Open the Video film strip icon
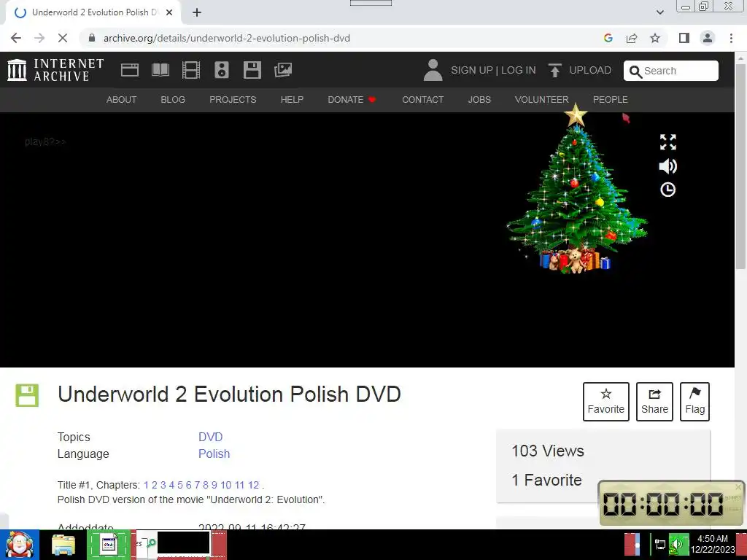This screenshot has width=747, height=560. pyautogui.click(x=191, y=70)
